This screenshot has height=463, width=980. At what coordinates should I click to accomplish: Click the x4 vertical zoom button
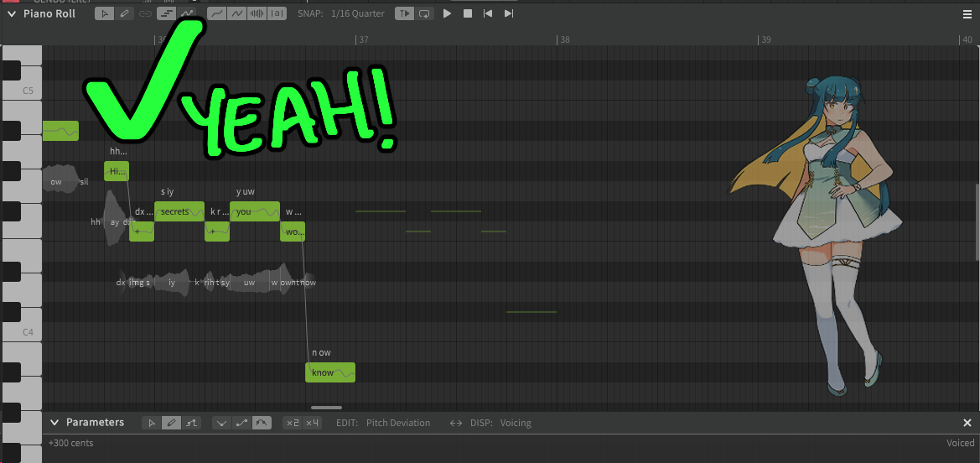point(312,423)
